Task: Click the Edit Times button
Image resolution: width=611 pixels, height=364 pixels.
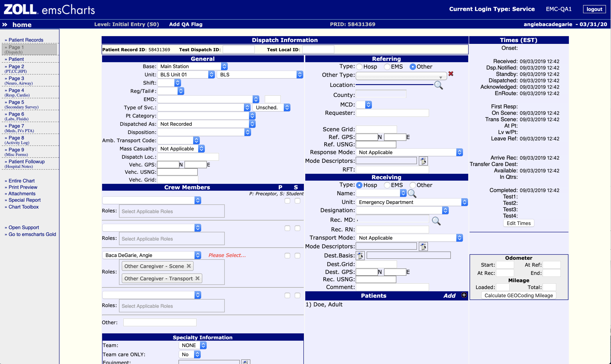Action: (518, 223)
